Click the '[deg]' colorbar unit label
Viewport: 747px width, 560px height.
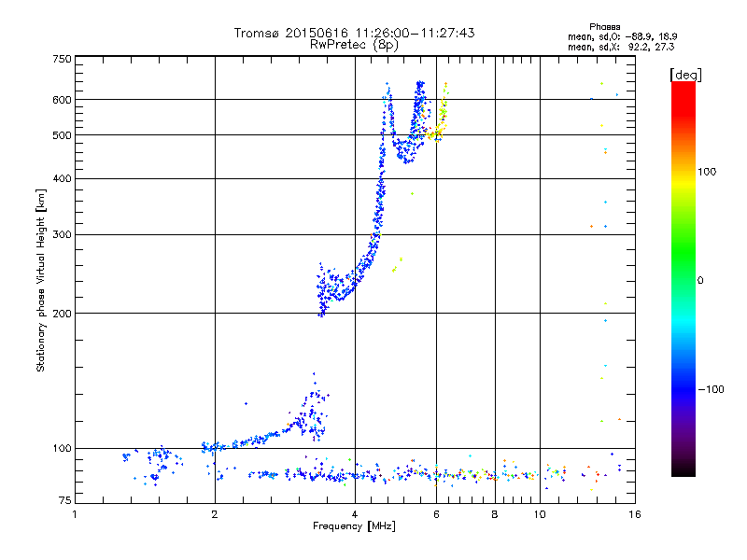pos(685,75)
